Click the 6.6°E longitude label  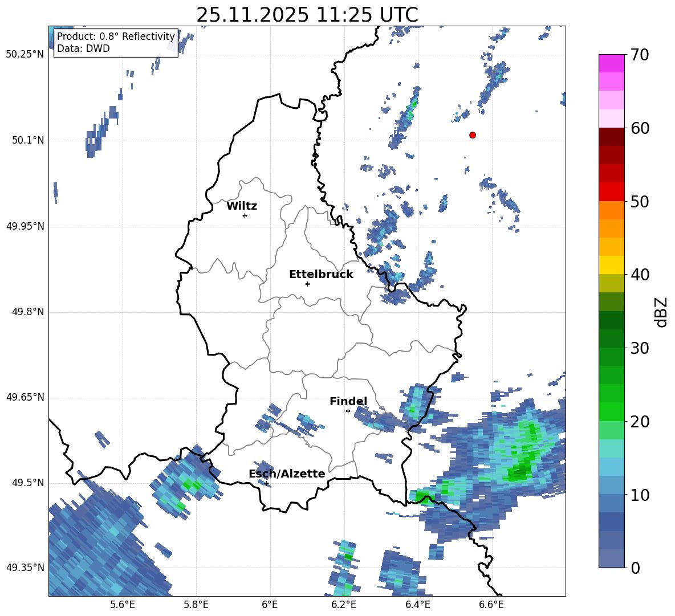(491, 605)
